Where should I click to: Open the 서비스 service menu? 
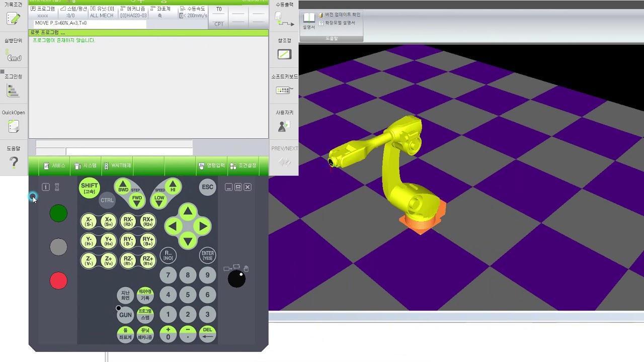pyautogui.click(x=55, y=165)
